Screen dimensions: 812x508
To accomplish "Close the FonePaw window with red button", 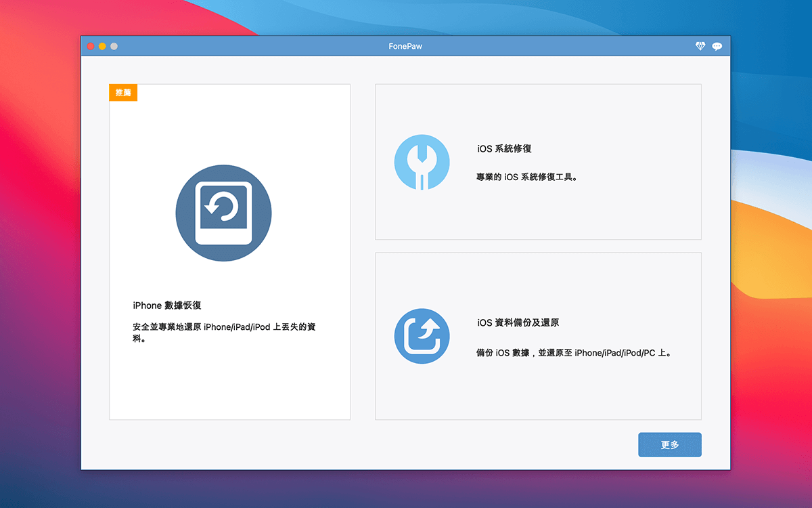I will [x=91, y=46].
